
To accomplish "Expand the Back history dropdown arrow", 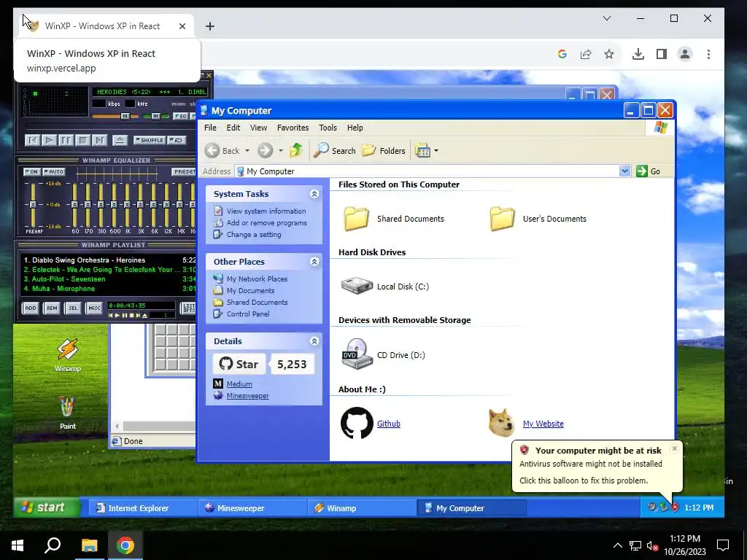I will pyautogui.click(x=247, y=150).
